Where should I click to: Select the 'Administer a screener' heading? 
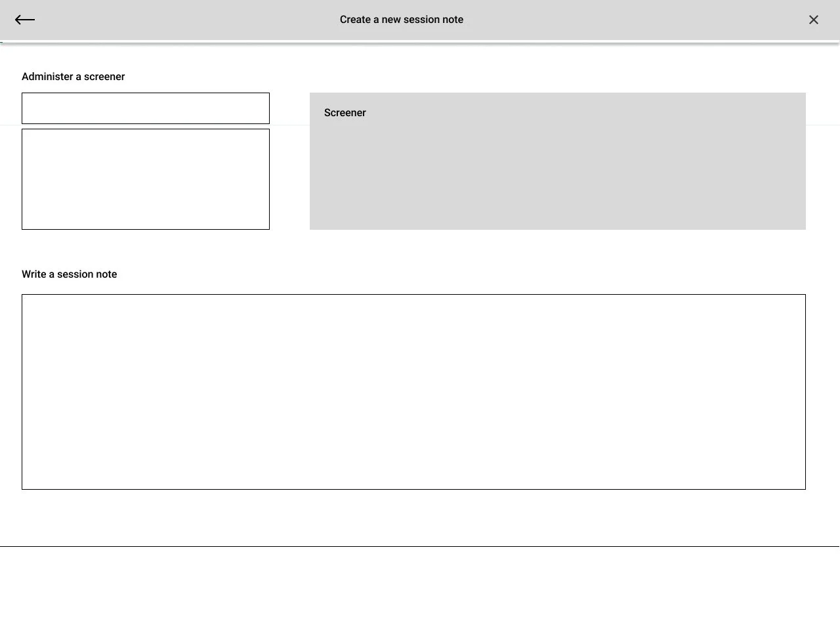73,77
